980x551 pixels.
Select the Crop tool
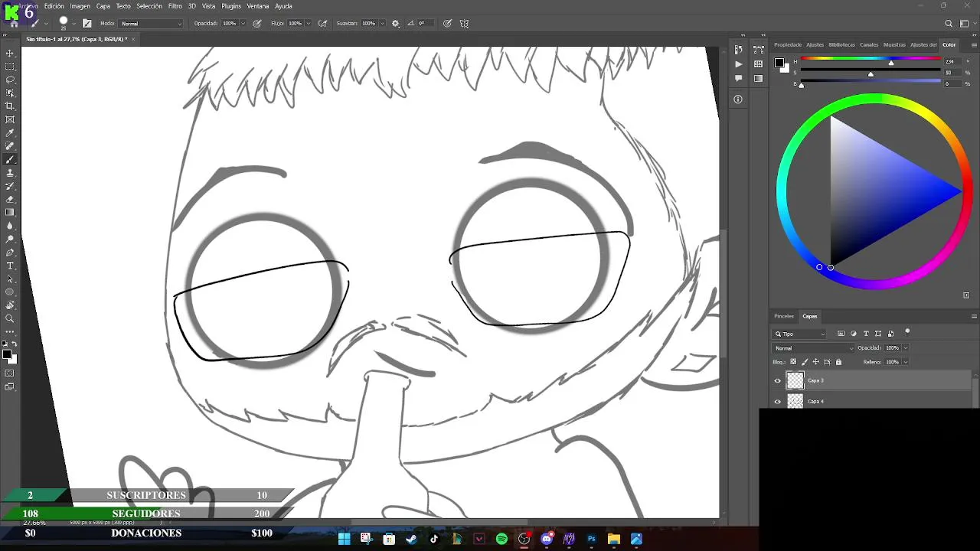click(10, 106)
